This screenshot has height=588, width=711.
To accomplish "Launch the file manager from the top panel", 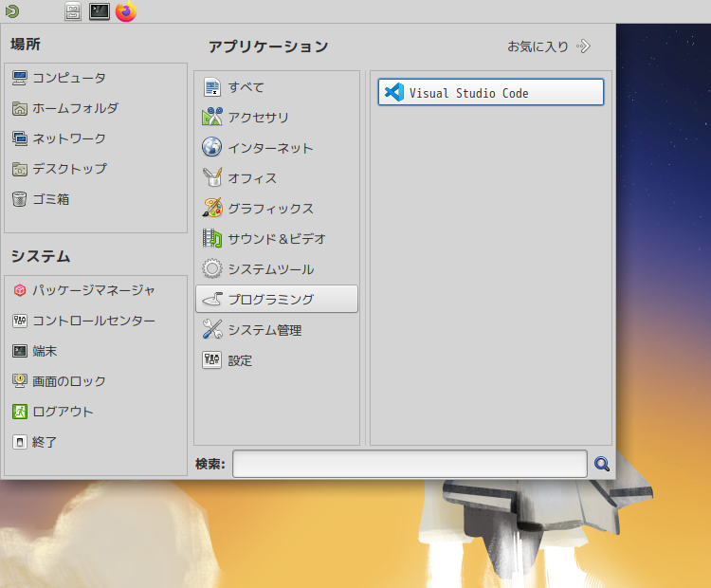I will [x=73, y=11].
